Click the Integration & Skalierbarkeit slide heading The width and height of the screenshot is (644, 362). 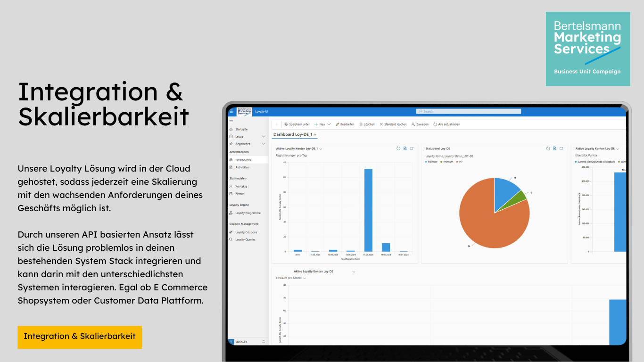tap(103, 104)
